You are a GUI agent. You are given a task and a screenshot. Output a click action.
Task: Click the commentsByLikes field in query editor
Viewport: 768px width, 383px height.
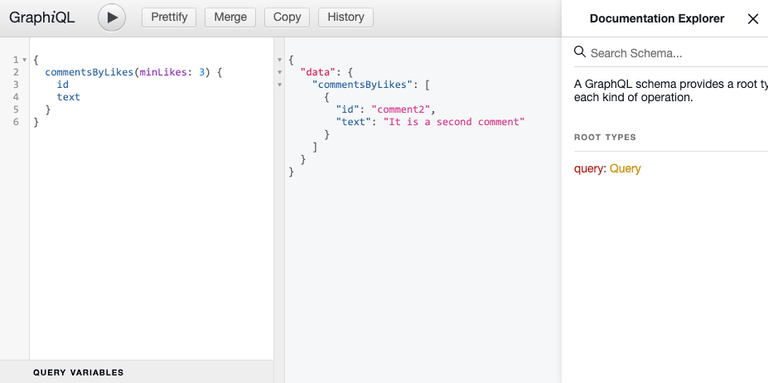[89, 72]
